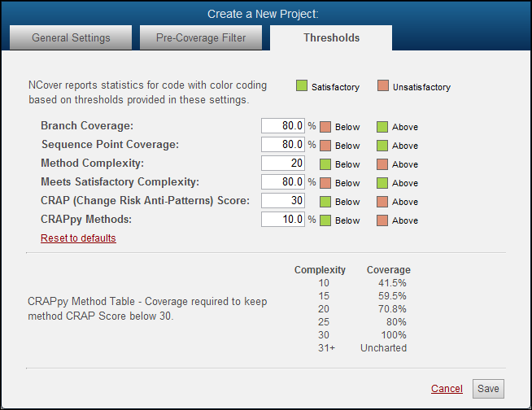Click the Branch Coverage Below color swatch
The width and height of the screenshot is (532, 410).
point(325,127)
